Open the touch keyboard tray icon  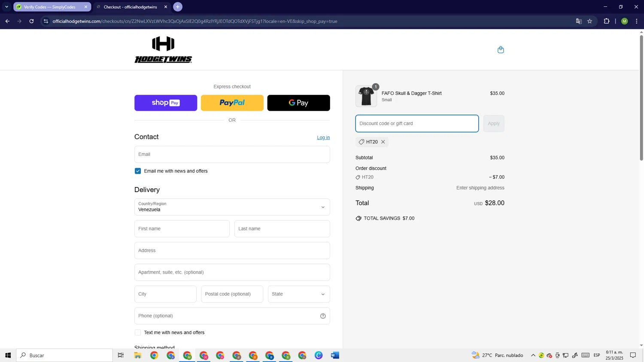pos(586,355)
